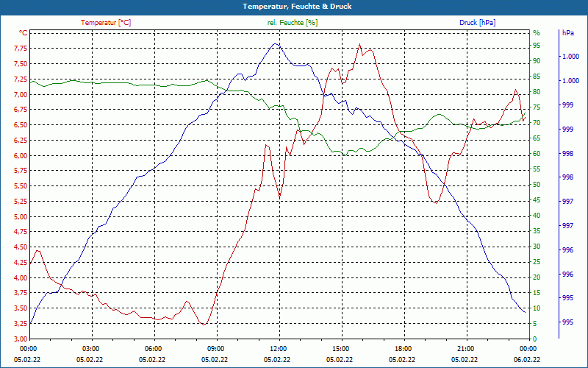Click the '21:00' time axis label

(465, 349)
